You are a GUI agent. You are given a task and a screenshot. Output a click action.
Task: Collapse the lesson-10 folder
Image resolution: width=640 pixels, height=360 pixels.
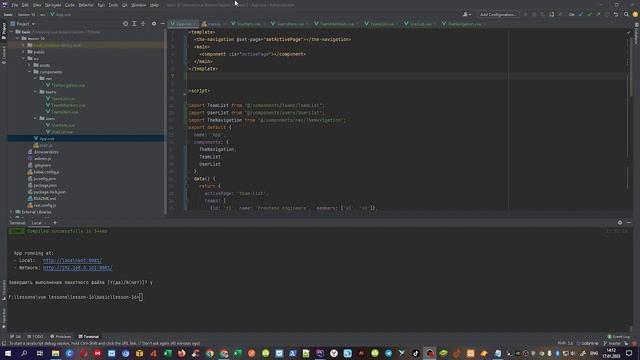tap(18, 38)
